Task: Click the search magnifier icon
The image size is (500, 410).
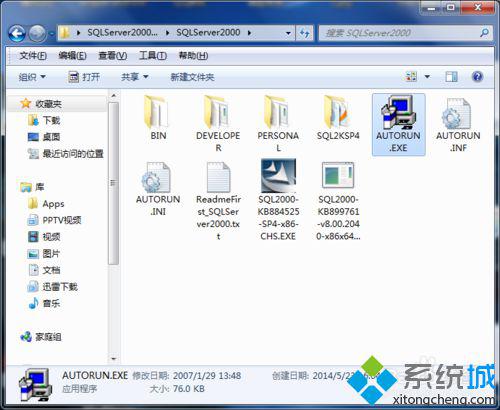Action: pyautogui.click(x=484, y=33)
